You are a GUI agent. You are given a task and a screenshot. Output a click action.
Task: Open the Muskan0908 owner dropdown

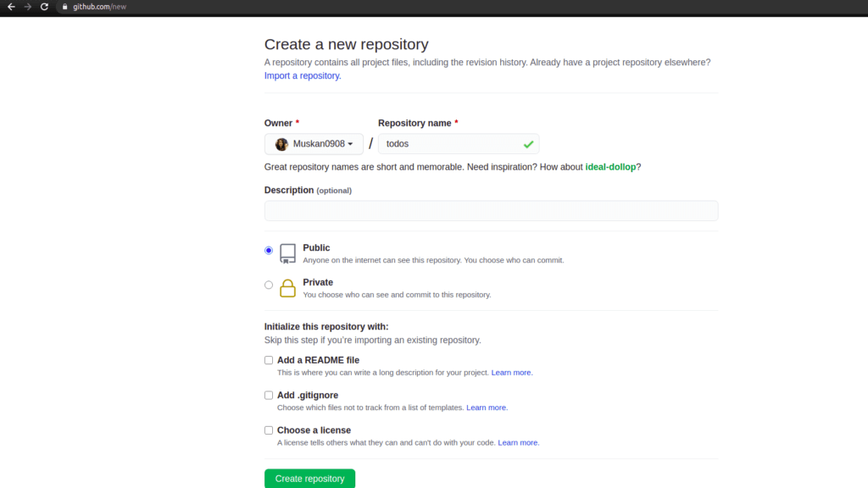coord(314,143)
